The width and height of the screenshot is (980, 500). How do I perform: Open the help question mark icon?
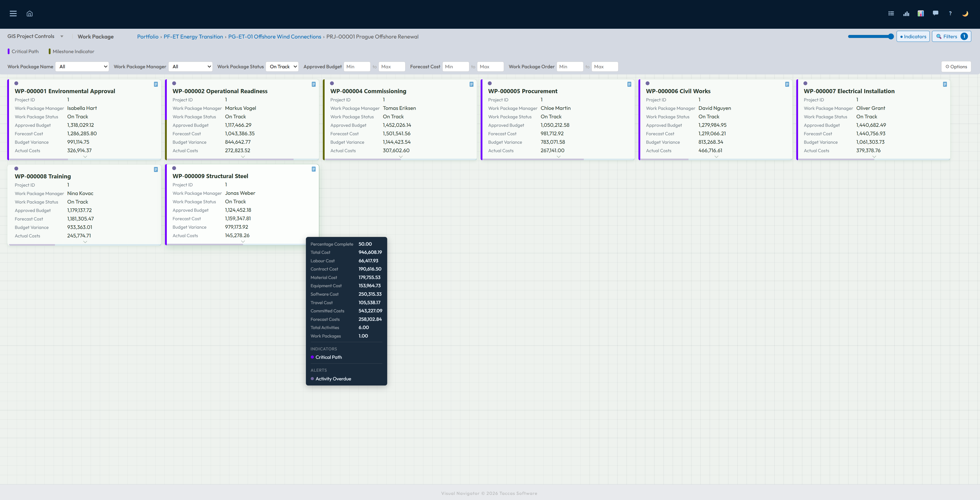tap(950, 14)
